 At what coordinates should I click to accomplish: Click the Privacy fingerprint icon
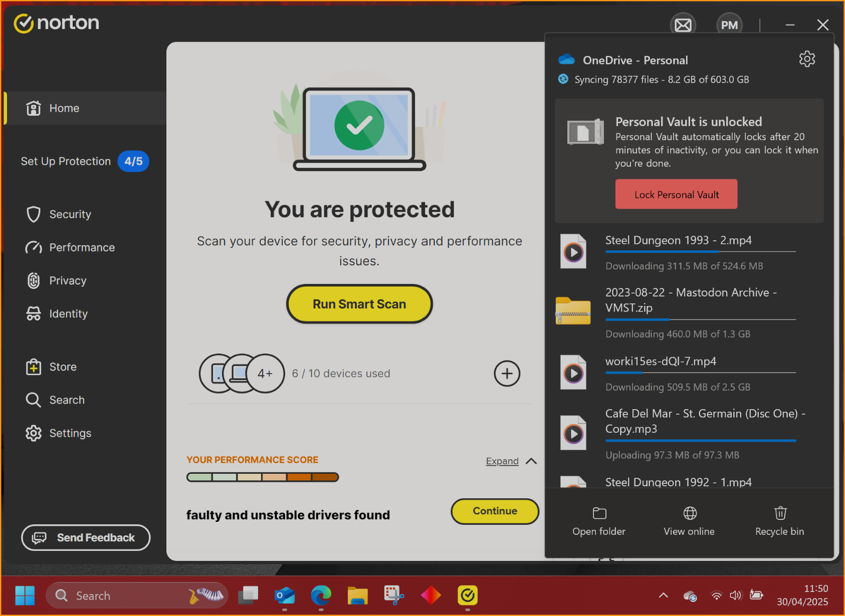[34, 280]
